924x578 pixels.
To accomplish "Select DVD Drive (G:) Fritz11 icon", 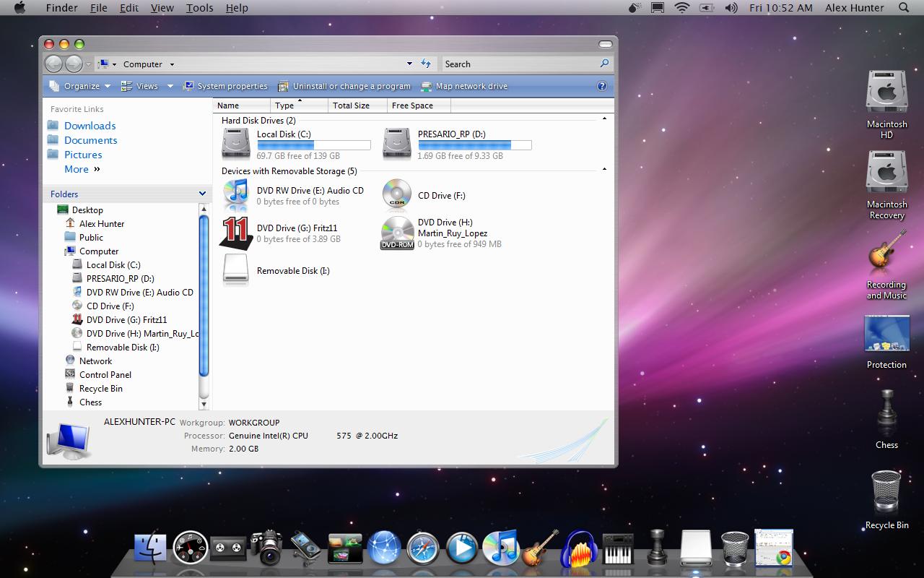I will 236,233.
